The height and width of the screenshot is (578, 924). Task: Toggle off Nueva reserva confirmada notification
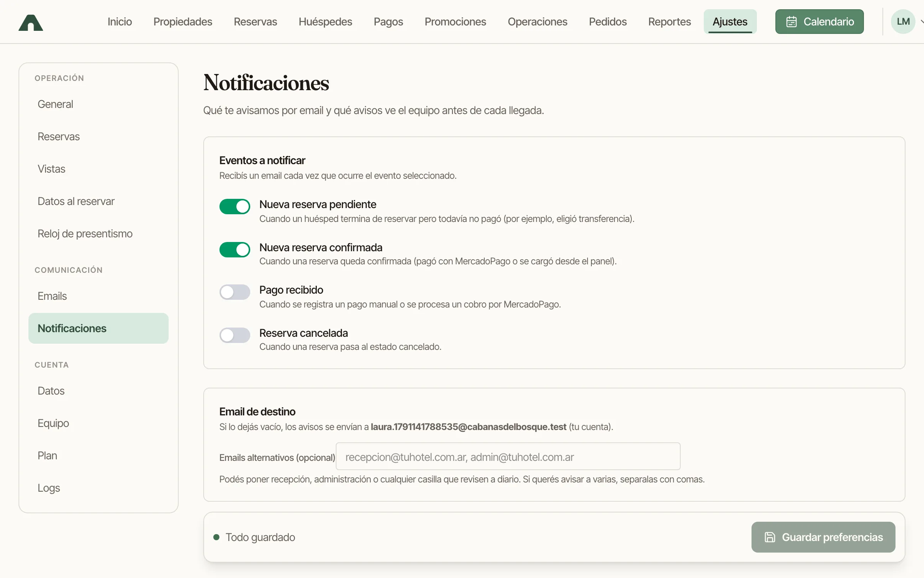click(234, 250)
